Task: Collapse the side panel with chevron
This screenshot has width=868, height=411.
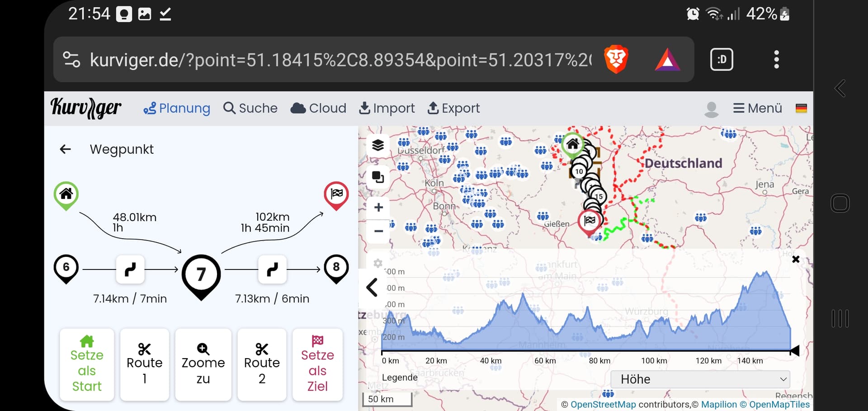Action: coord(372,288)
